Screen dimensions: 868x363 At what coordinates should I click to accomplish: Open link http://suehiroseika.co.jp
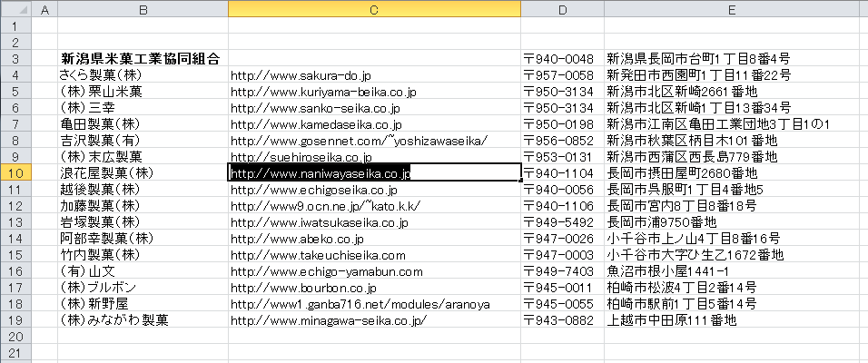pos(301,157)
